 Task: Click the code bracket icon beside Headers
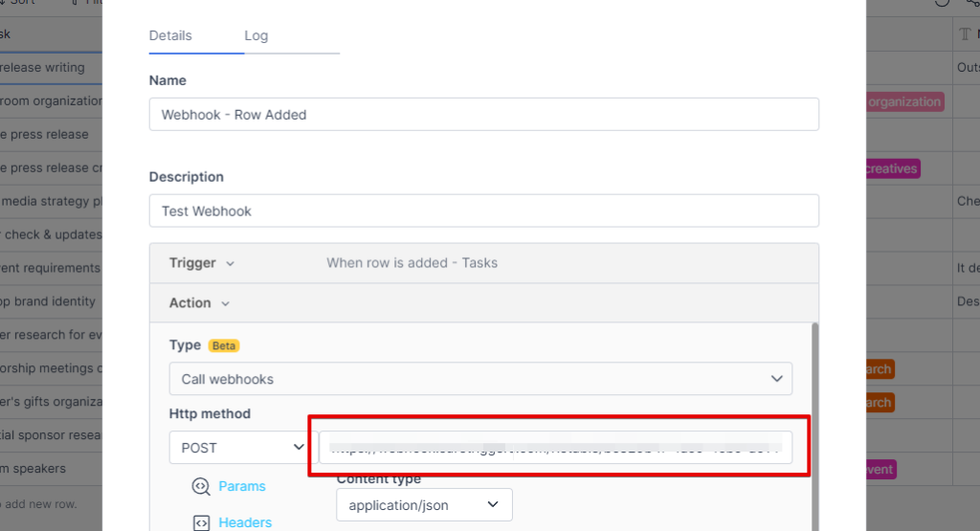pos(201,522)
